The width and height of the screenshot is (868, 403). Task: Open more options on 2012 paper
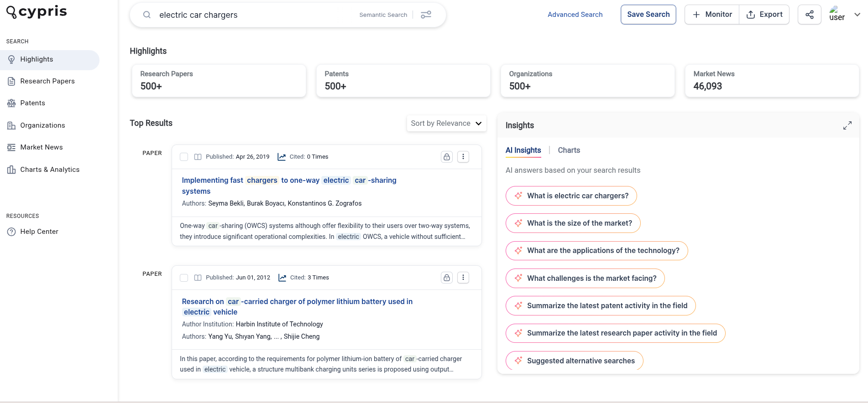click(463, 278)
